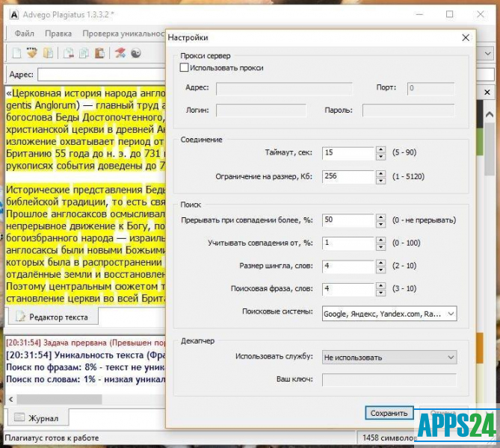Click the Open file folder icon

coord(48,53)
